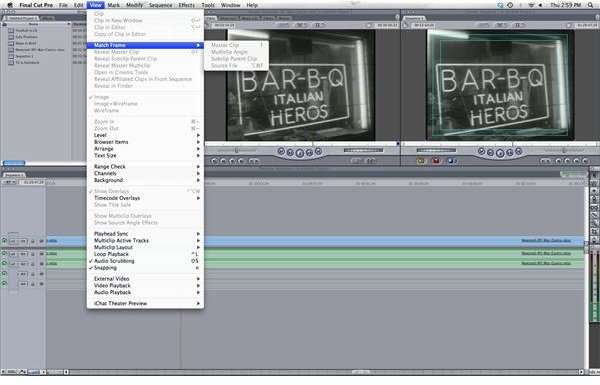Click Play Around Current in Viewer

tap(309, 153)
